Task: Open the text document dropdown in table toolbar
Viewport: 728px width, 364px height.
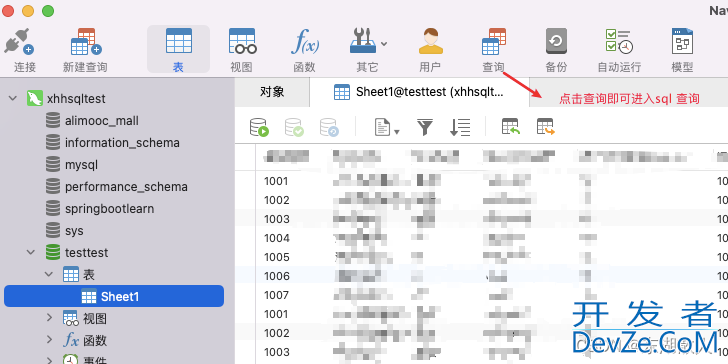Action: 387,127
